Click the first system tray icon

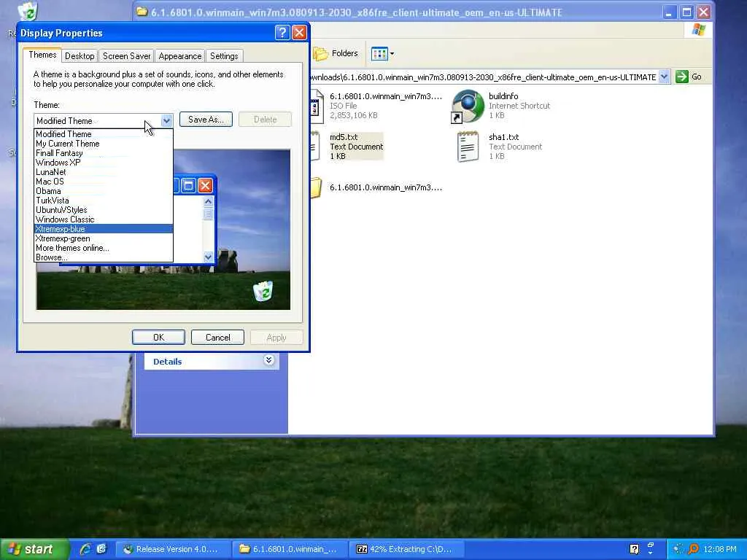(678, 549)
